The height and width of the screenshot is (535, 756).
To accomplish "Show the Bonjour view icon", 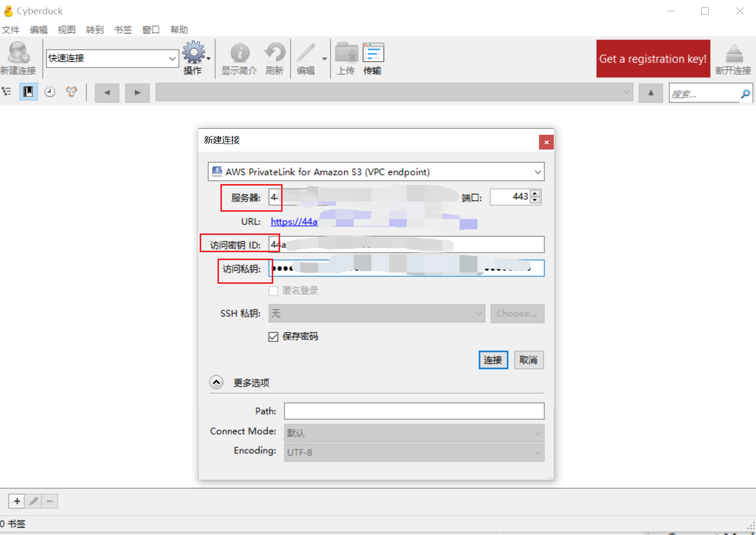I will [72, 92].
